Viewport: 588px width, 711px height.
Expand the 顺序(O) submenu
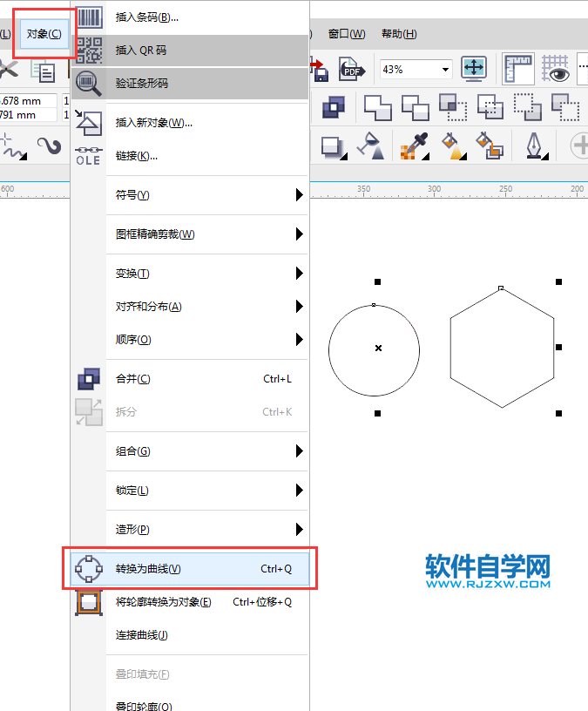(190, 340)
